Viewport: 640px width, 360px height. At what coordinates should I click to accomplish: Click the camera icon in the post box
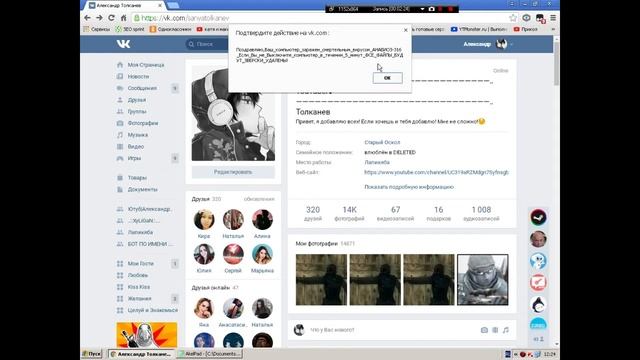[x=484, y=330]
